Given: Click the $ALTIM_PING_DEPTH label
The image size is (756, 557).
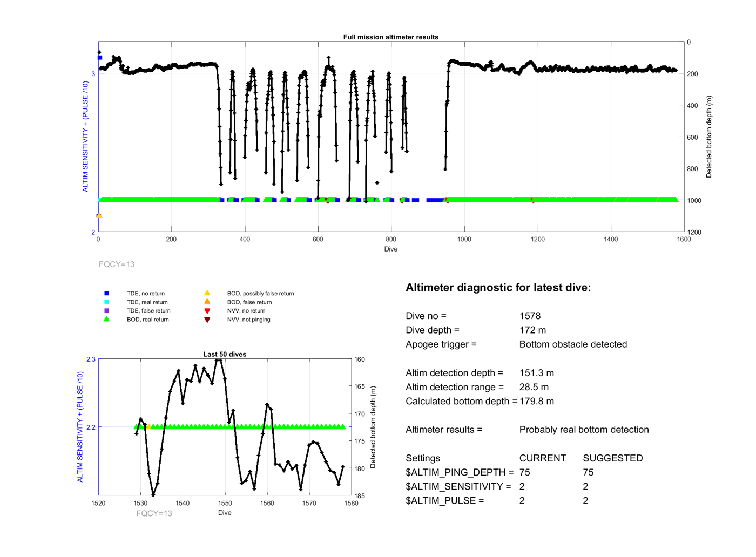Looking at the screenshot, I should click(460, 473).
